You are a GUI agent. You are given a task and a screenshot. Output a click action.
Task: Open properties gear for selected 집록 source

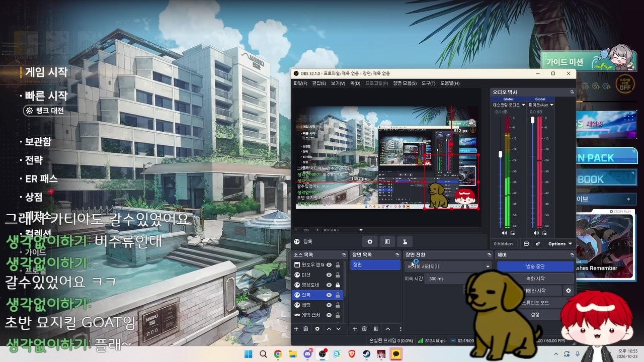click(x=370, y=242)
